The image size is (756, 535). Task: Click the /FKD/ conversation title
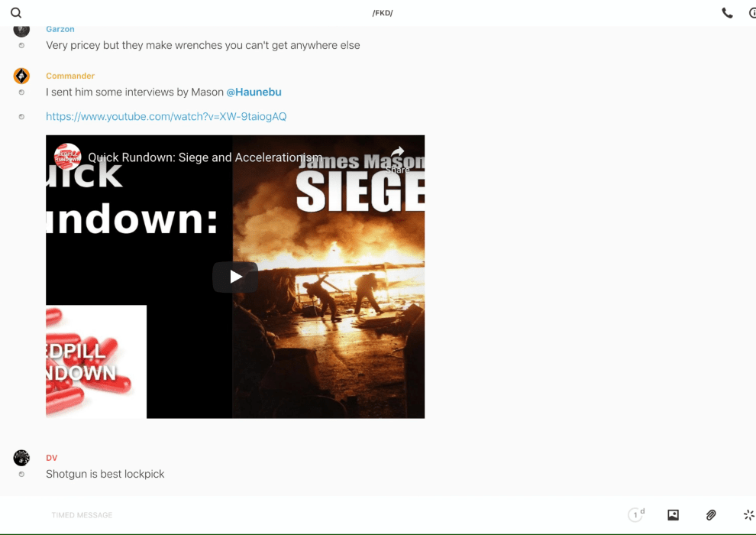click(x=382, y=13)
